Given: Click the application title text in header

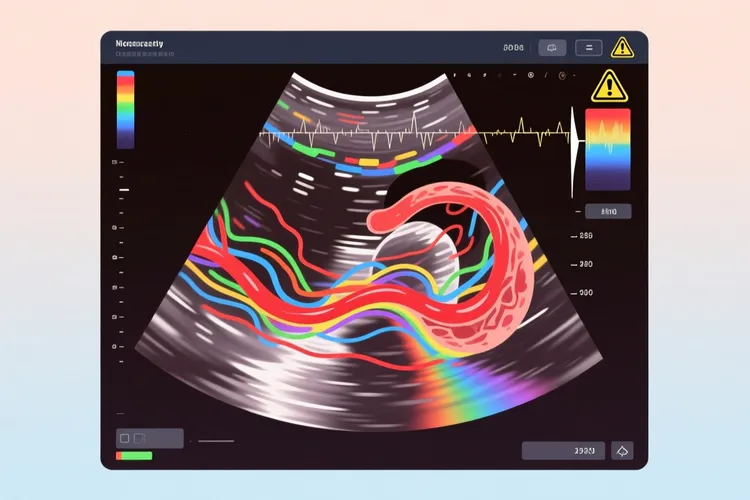Looking at the screenshot, I should click(x=140, y=44).
